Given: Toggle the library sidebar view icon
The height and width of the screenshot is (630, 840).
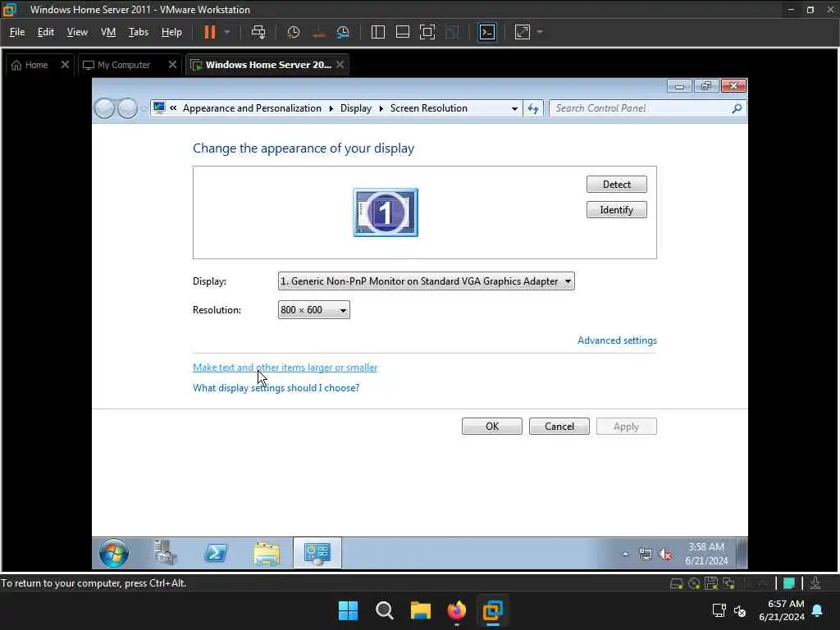Looking at the screenshot, I should 377,32.
